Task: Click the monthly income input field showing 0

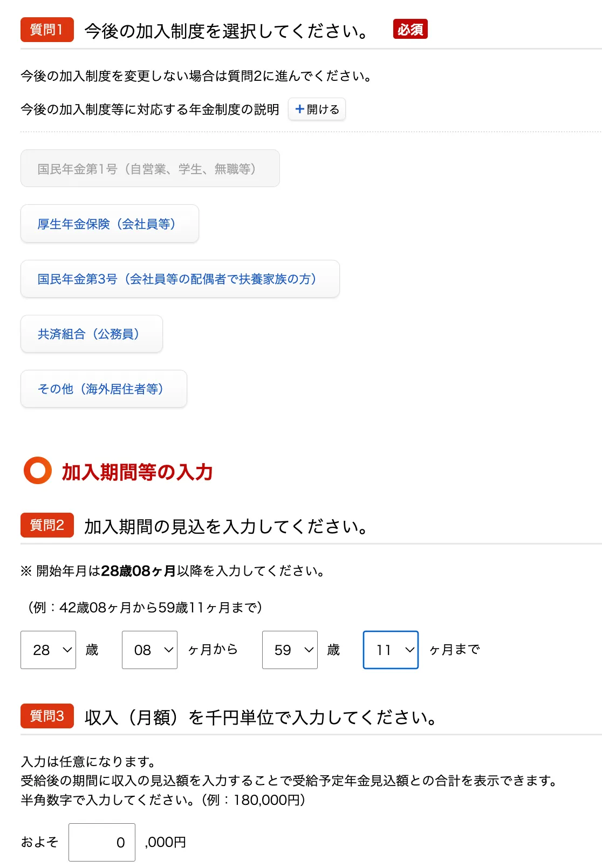Action: (101, 842)
